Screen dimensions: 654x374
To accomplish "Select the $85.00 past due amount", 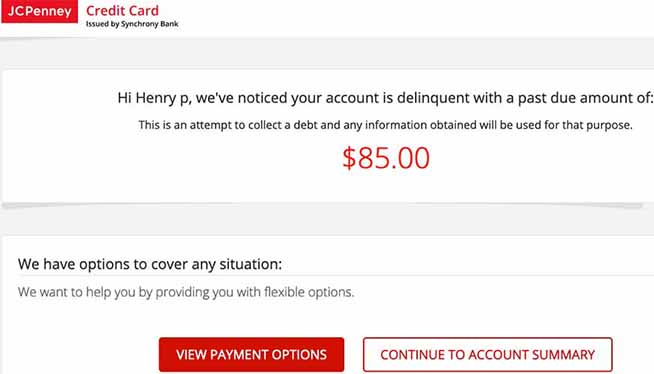I will [386, 158].
